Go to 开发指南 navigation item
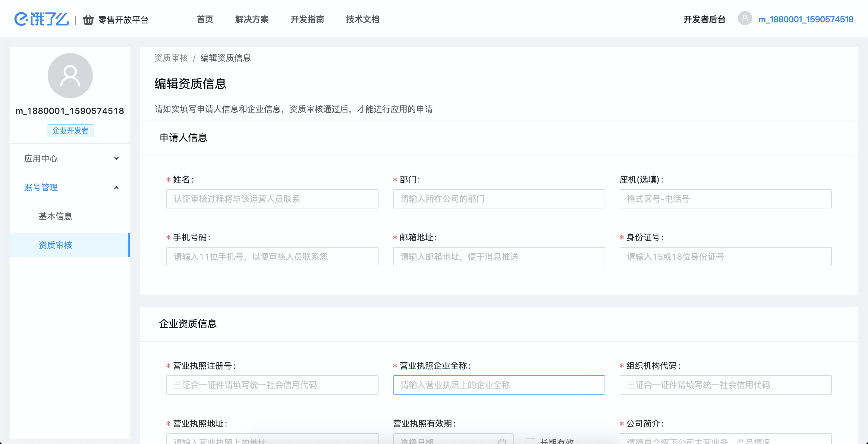The image size is (868, 444). tap(307, 20)
